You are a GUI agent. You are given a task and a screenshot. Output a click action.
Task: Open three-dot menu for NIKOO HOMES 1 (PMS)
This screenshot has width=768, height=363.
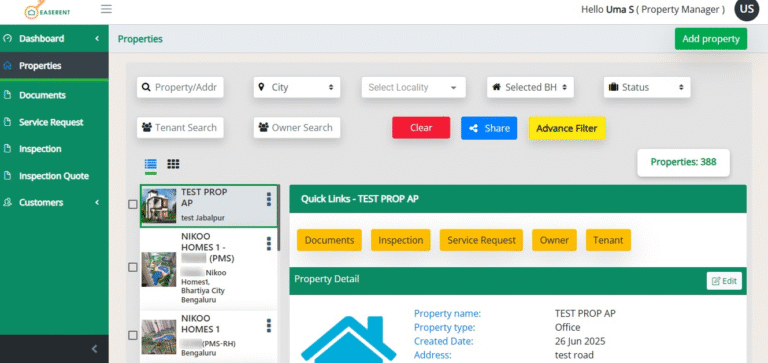[x=268, y=243]
